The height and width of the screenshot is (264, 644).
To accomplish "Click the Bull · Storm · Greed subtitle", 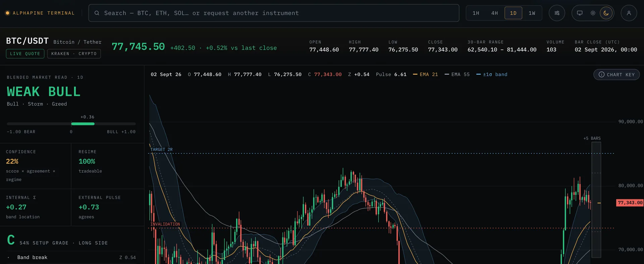I will pyautogui.click(x=37, y=104).
